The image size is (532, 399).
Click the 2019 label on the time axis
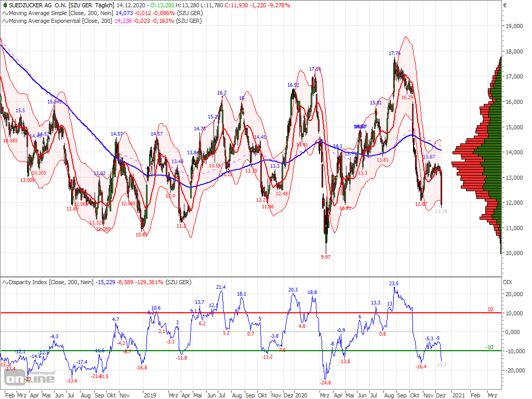(150, 395)
